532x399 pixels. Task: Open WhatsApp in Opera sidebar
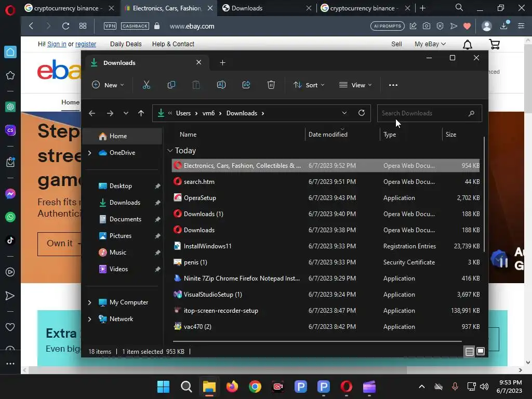10,217
